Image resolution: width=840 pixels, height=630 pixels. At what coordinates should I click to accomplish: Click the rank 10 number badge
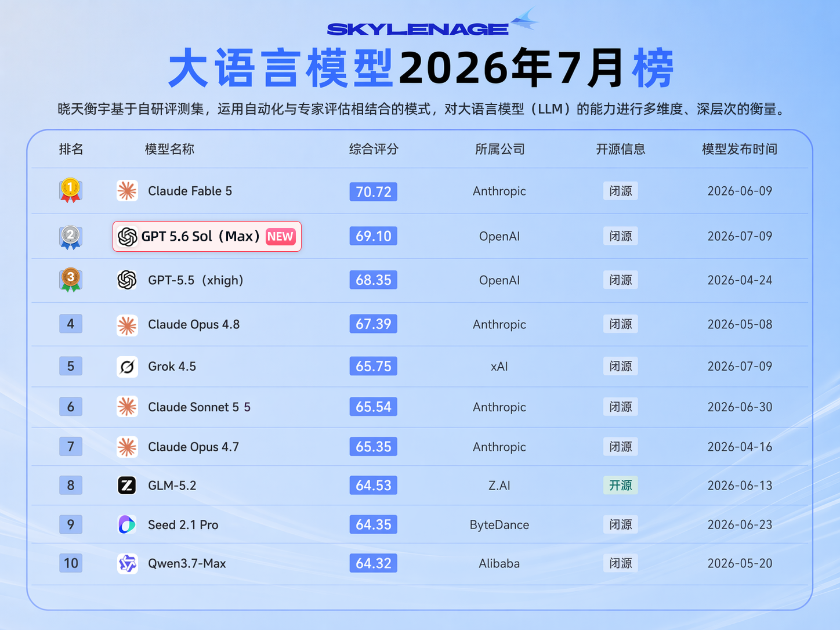(71, 563)
